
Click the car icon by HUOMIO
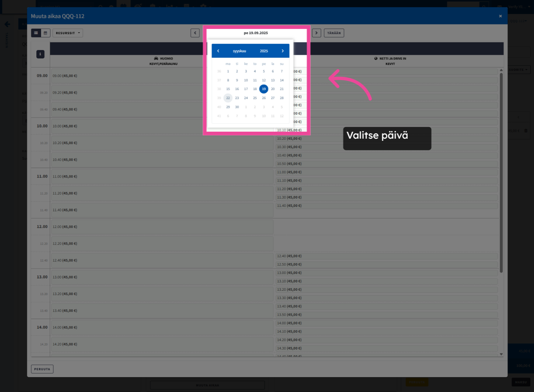click(156, 58)
